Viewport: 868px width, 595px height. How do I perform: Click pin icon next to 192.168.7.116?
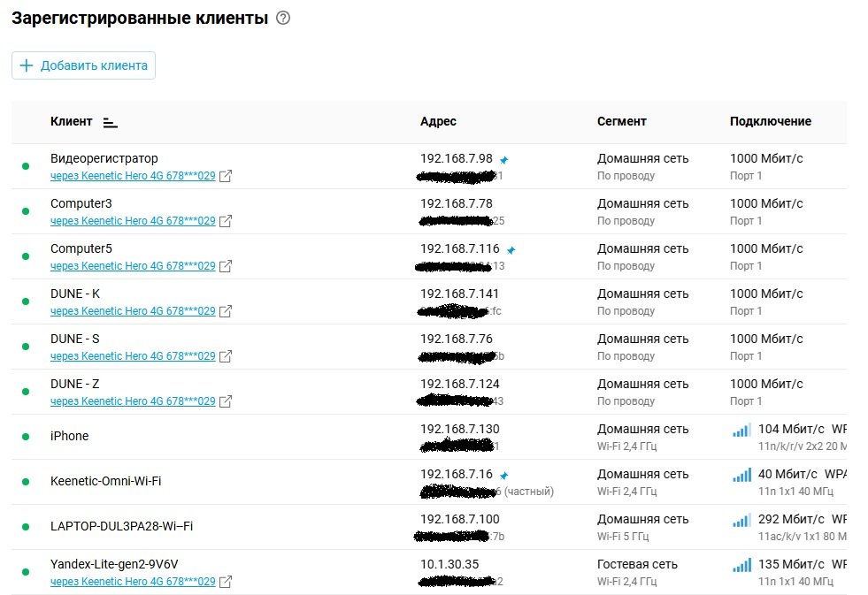click(511, 250)
